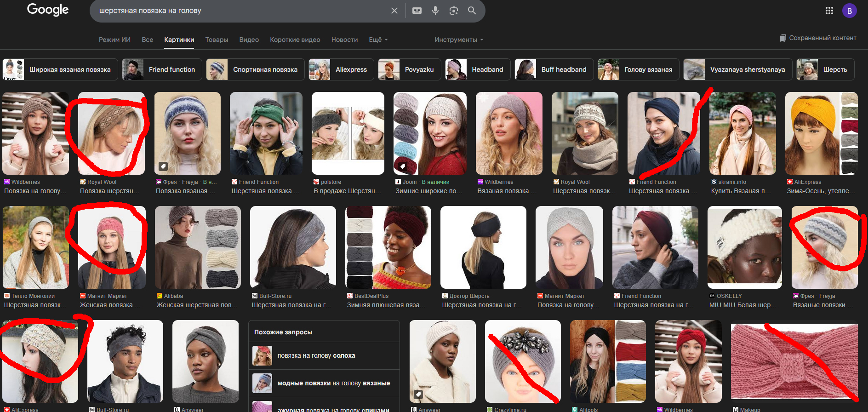The height and width of the screenshot is (412, 868).
Task: Open the on-screen keyboard icon
Action: click(x=417, y=11)
